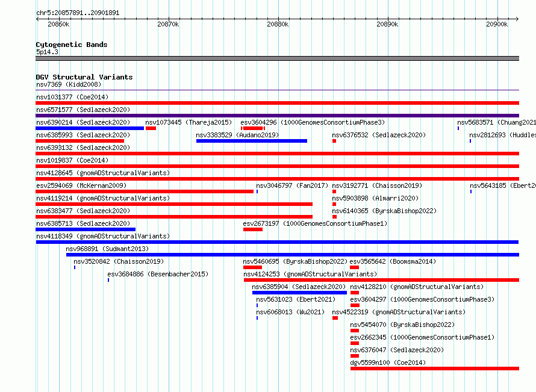This screenshot has height=392, width=536.
Task: Select nsv4128210 (gnomADStructuralVariants) label
Action: (417, 287)
